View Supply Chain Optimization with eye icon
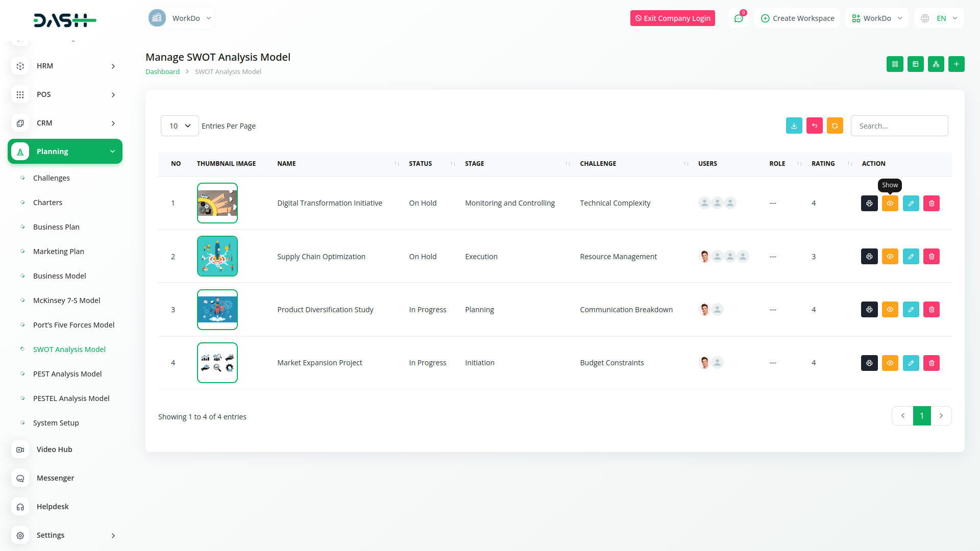Image resolution: width=980 pixels, height=551 pixels. pos(890,257)
